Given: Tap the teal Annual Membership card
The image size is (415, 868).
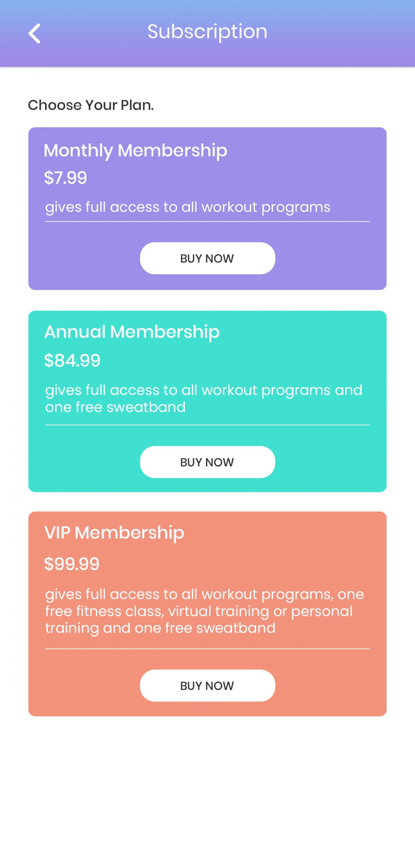Looking at the screenshot, I should point(207,401).
